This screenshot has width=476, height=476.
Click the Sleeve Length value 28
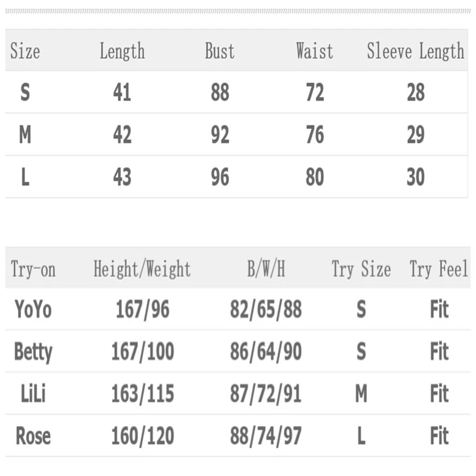click(415, 93)
